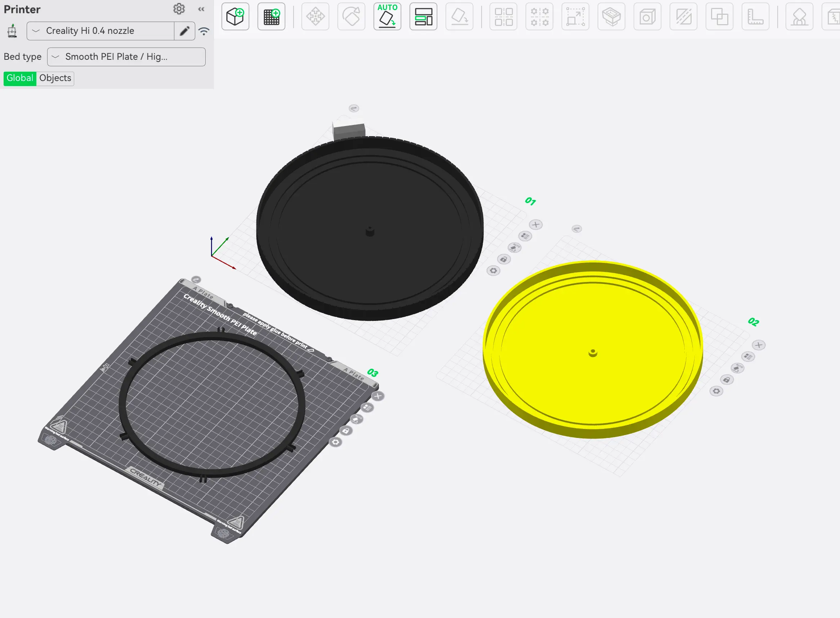Click the Arrange all objects icon
The image size is (840, 618).
pos(423,17)
